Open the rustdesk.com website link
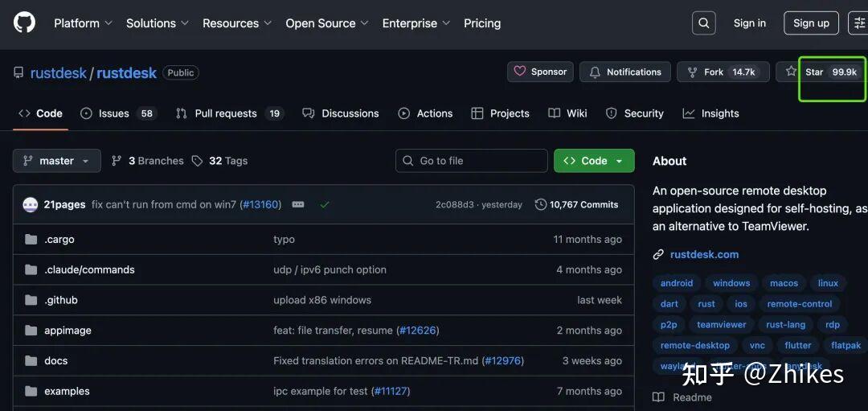 tap(704, 254)
